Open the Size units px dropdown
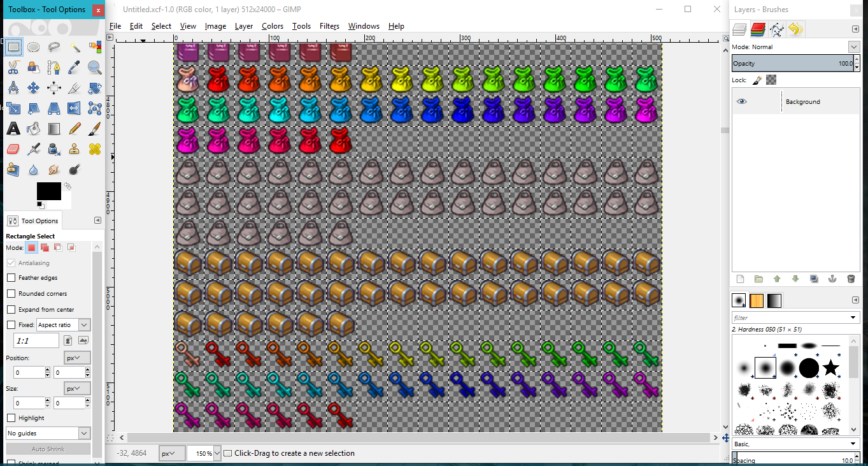The image size is (868, 466). click(77, 388)
